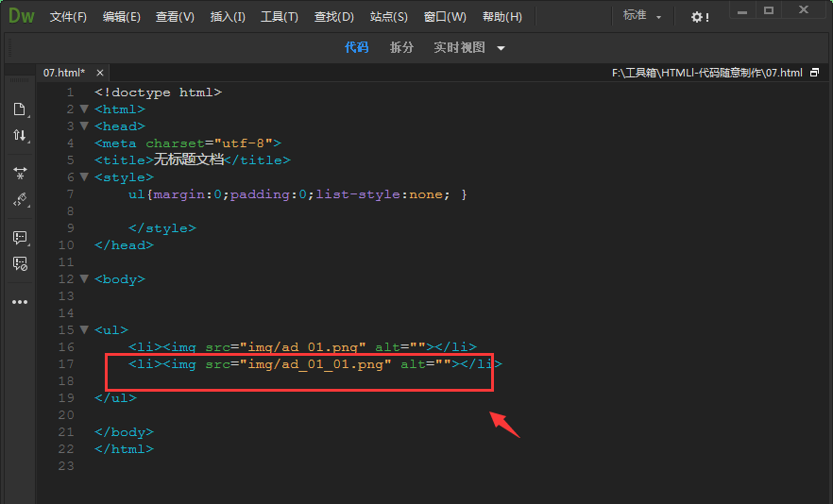This screenshot has width=833, height=504.
Task: Click the restore document window icon
Action: 814,73
